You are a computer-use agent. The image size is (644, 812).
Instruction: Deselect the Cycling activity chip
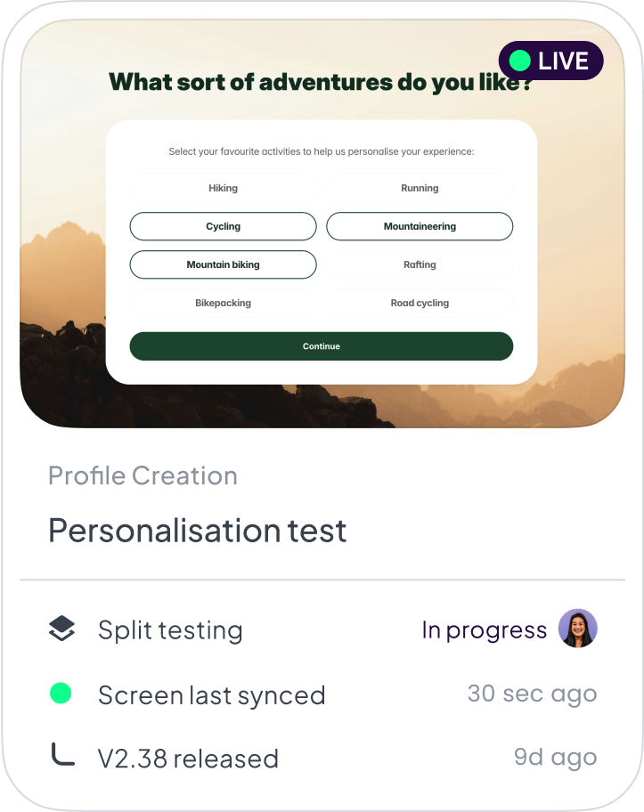pyautogui.click(x=223, y=226)
